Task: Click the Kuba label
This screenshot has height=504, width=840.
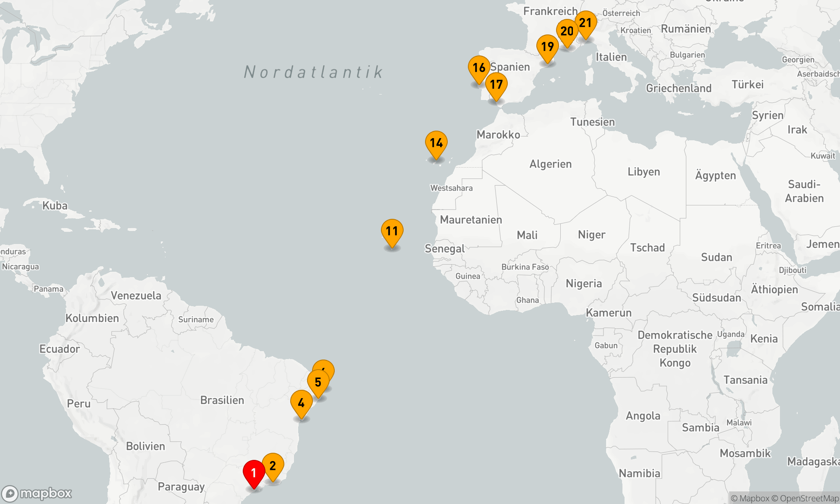Action: click(x=55, y=205)
